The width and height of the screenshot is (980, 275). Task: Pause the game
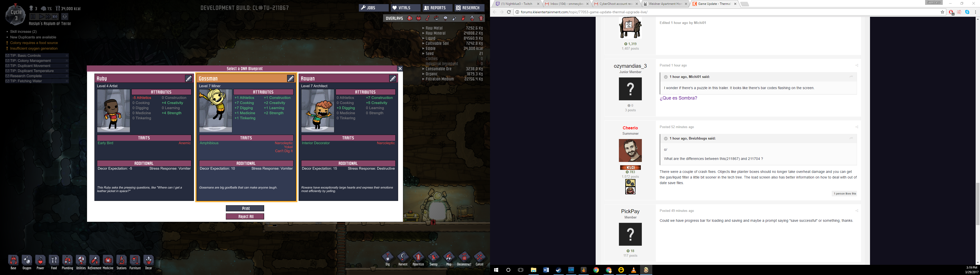(x=33, y=17)
